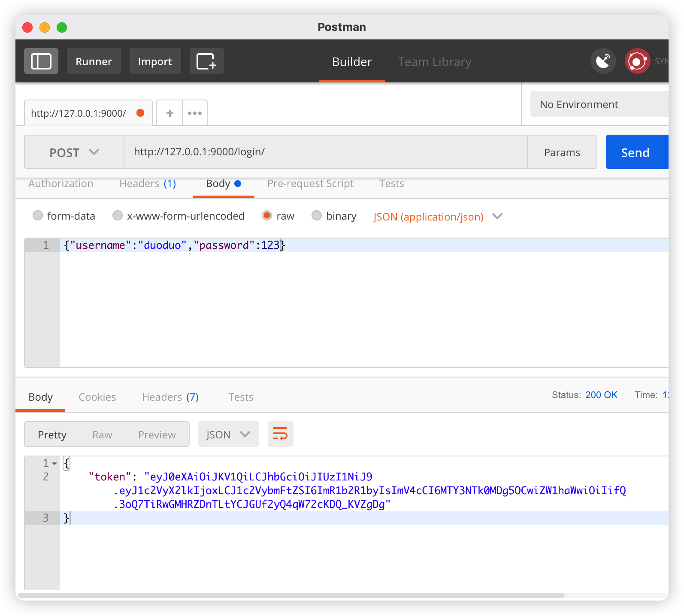Click the request URL input field

(325, 152)
